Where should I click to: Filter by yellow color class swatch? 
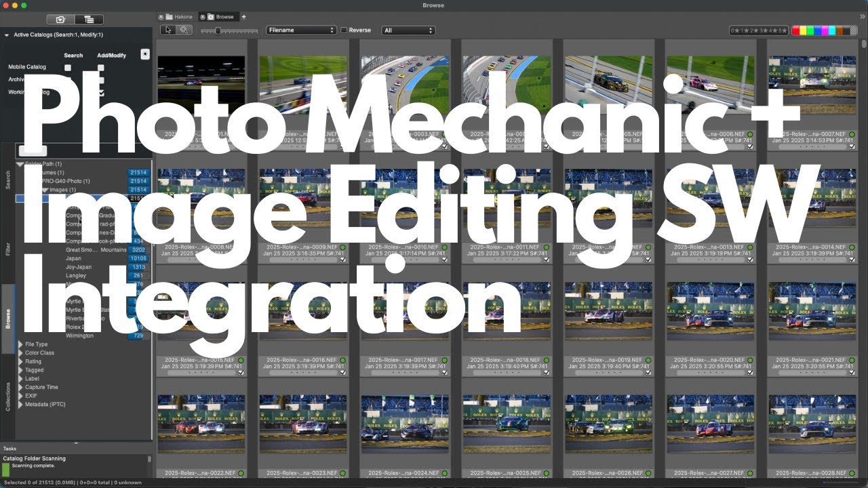tap(804, 30)
